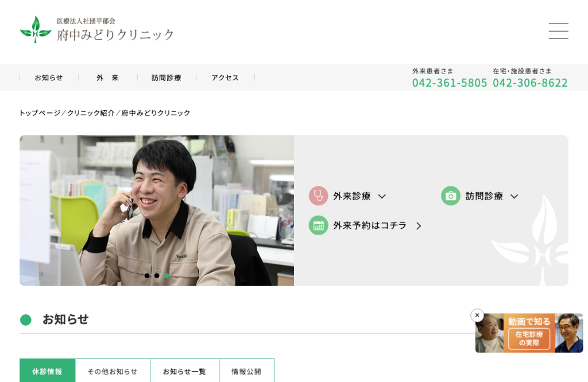
Task: Click the お知らせ section heading
Action: [65, 319]
